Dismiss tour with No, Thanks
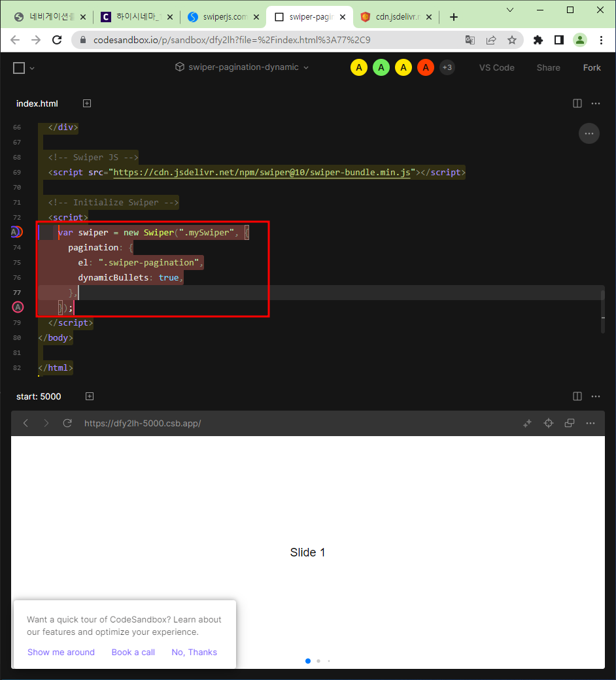The height and width of the screenshot is (680, 616). point(194,652)
